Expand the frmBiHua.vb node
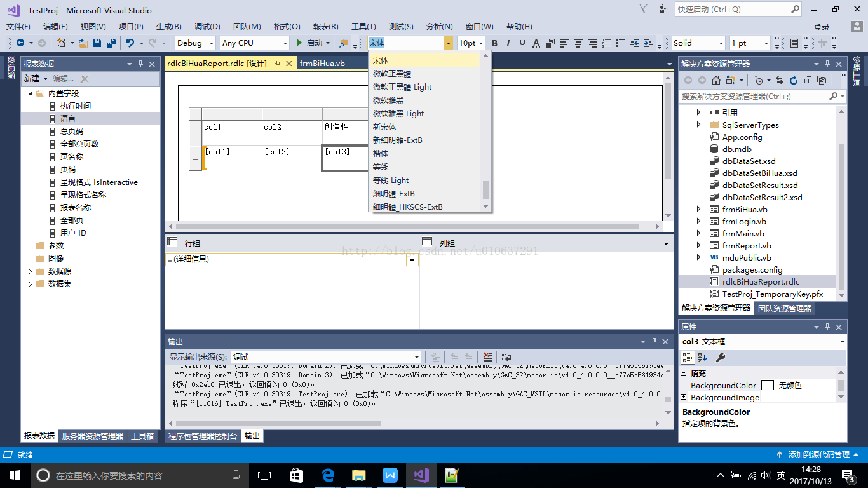 (x=699, y=209)
